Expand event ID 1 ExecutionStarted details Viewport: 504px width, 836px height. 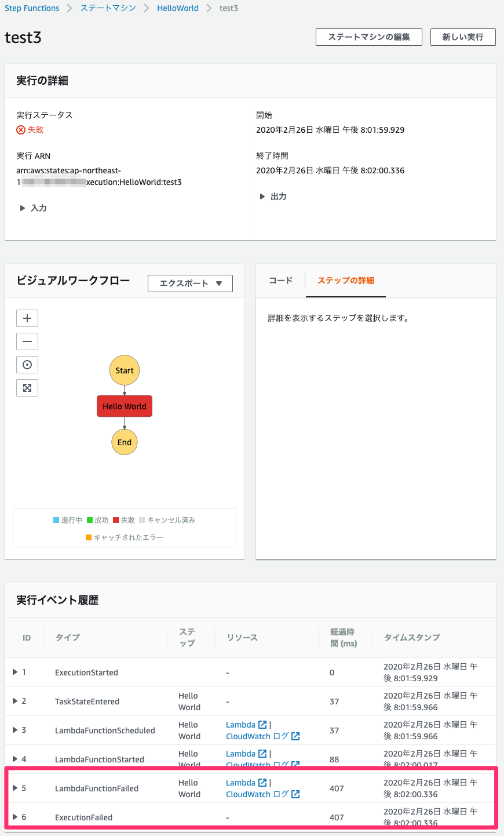(16, 671)
